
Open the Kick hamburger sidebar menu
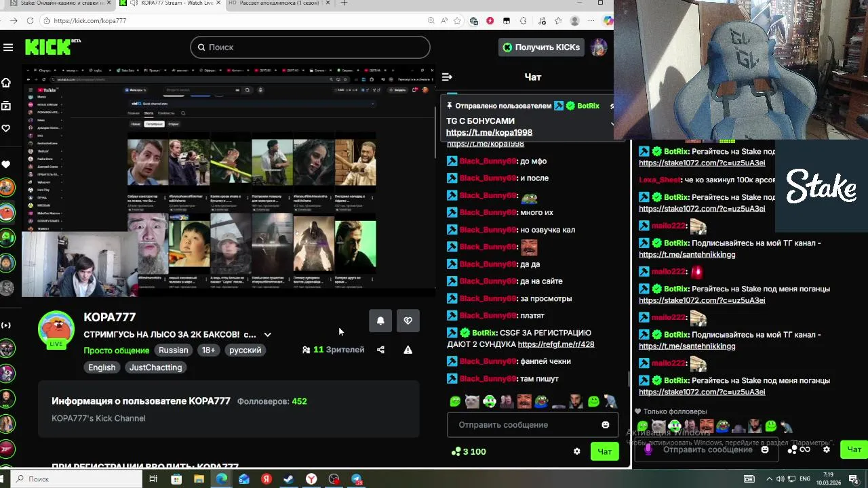coord(8,47)
